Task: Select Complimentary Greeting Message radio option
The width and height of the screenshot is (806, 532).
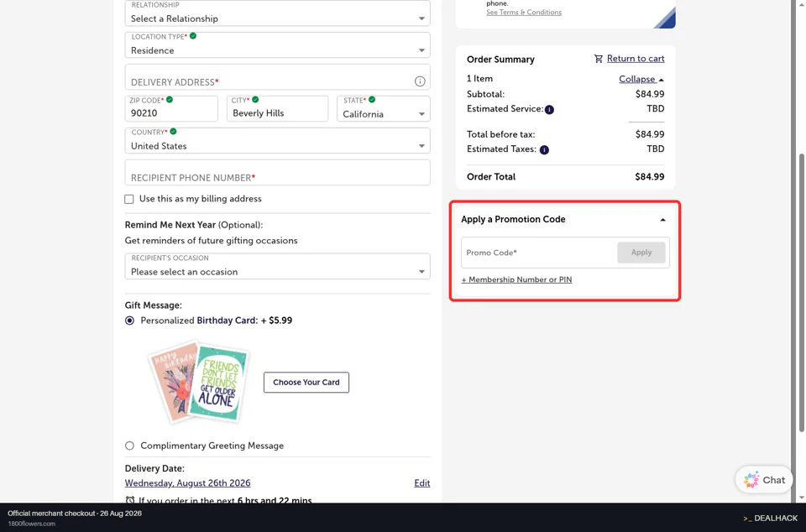Action: tap(129, 446)
